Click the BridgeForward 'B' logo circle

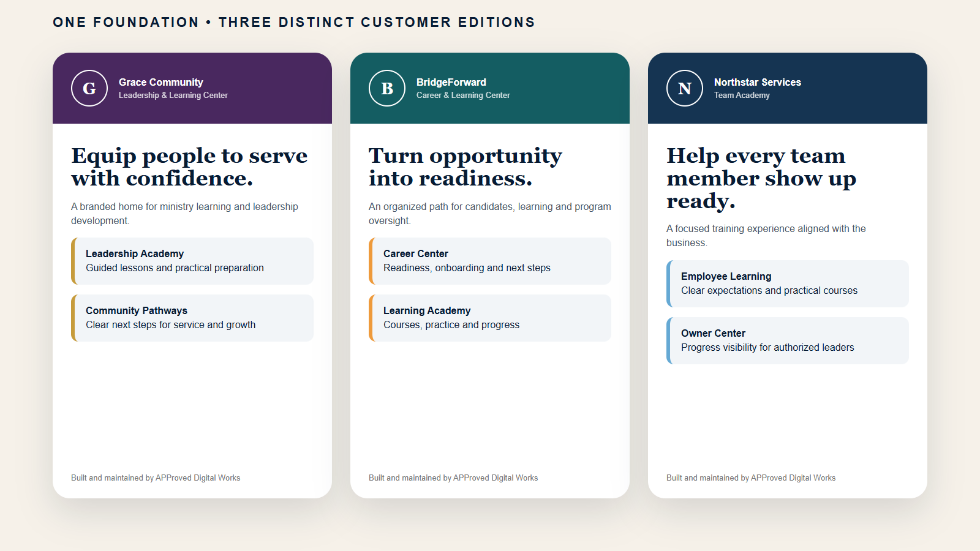click(x=387, y=88)
